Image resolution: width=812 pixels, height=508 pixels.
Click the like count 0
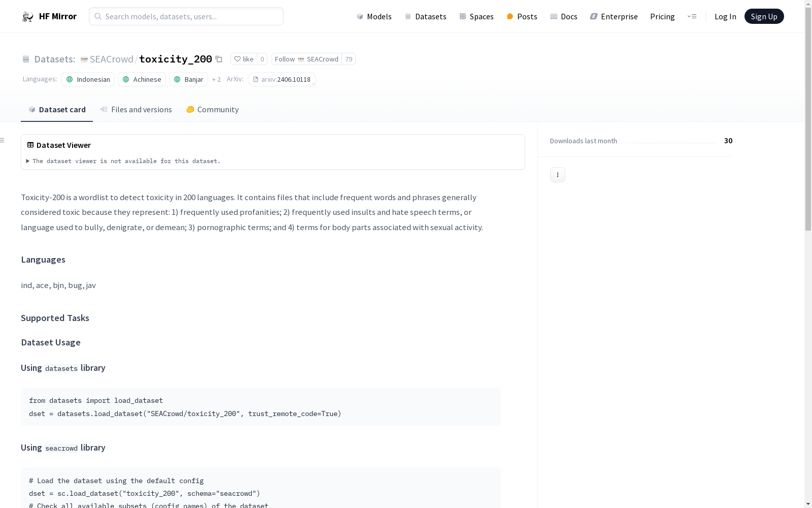point(262,59)
